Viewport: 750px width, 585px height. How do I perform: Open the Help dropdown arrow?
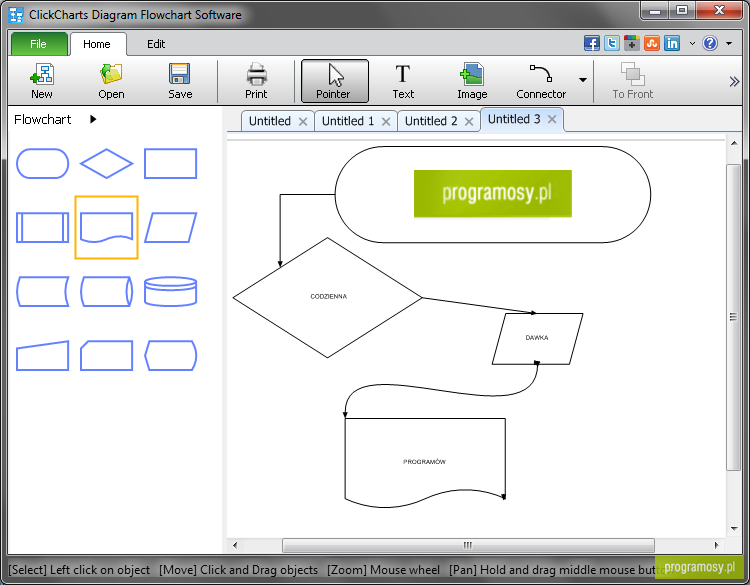(729, 44)
